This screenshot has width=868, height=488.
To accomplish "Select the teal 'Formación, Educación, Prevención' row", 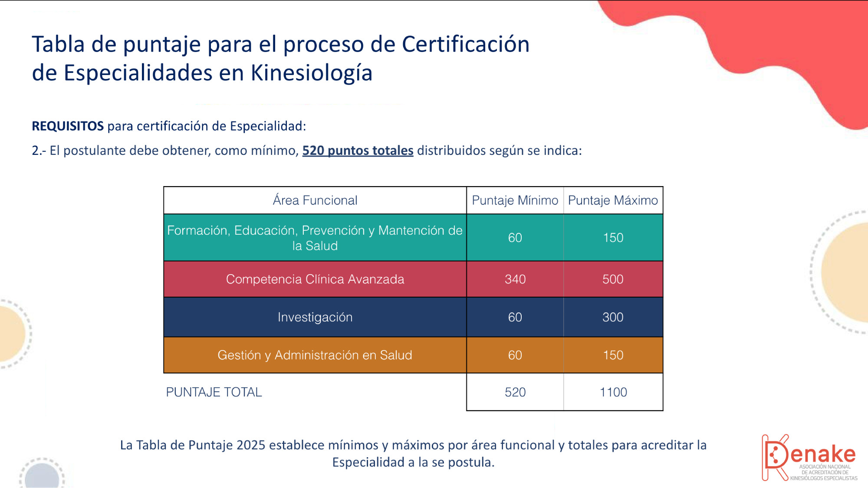I will (x=315, y=238).
